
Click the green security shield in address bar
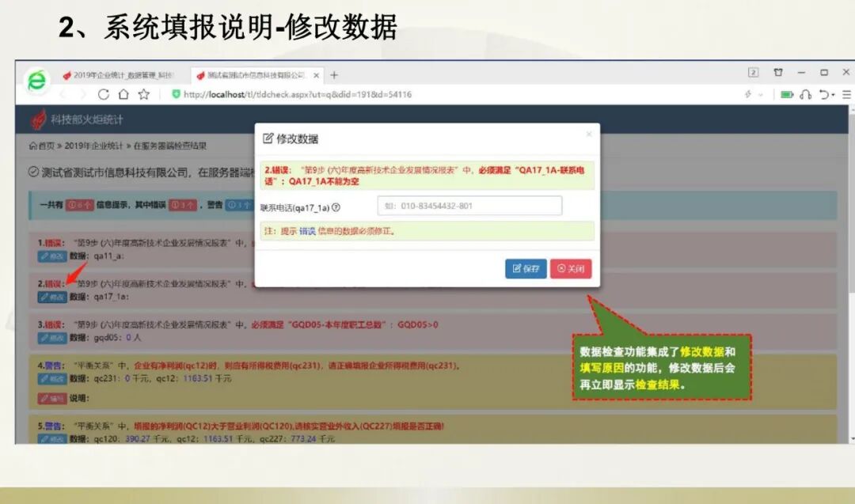pyautogui.click(x=176, y=94)
